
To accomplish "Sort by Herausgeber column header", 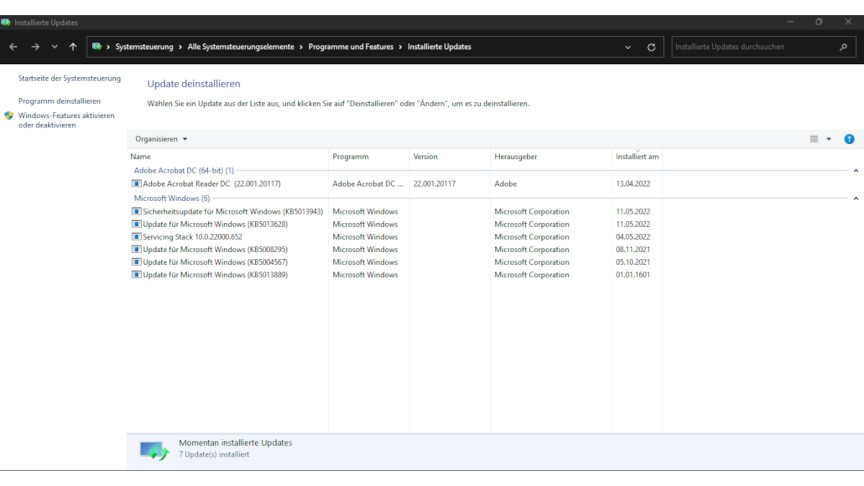I will click(x=551, y=156).
